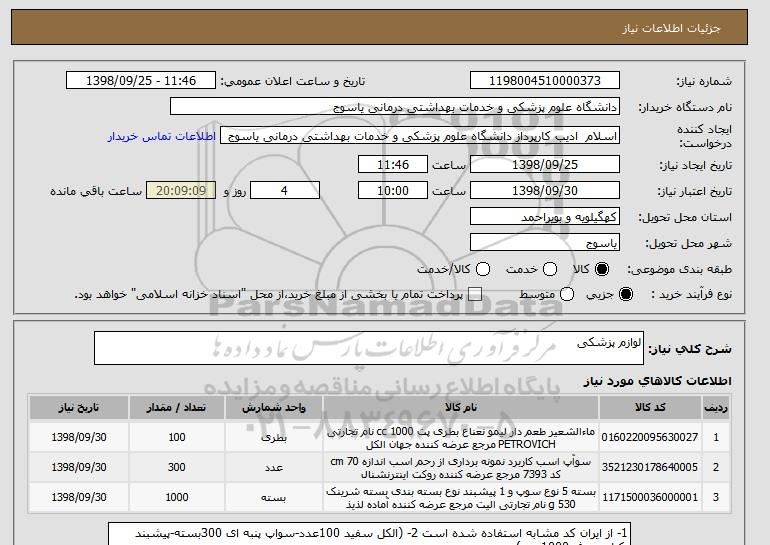Click the validity date field 1398/09/30
Screen dimensions: 770x545
click(545, 190)
